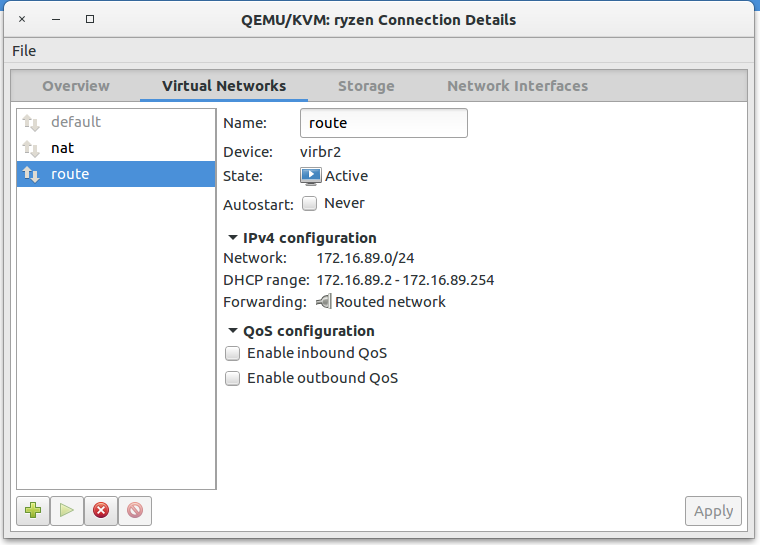Enable inbound QoS checkbox
Viewport: 760px width, 545px height.
(233, 353)
